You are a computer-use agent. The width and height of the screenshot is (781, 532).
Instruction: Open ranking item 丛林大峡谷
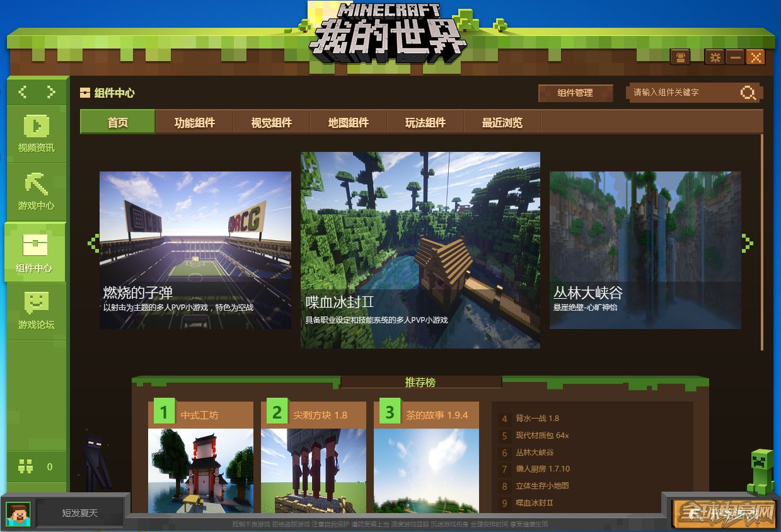535,452
